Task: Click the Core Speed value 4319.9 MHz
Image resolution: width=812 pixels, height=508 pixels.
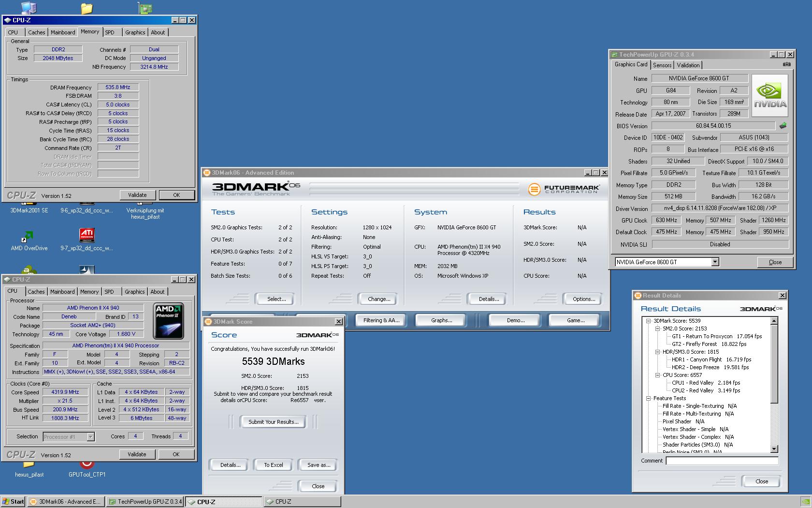Action: [65, 392]
